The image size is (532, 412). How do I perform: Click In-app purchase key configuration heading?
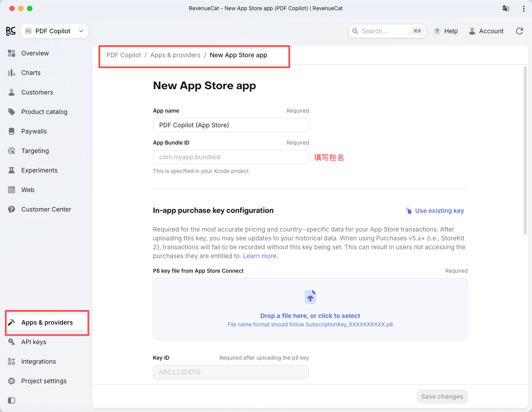click(x=213, y=211)
